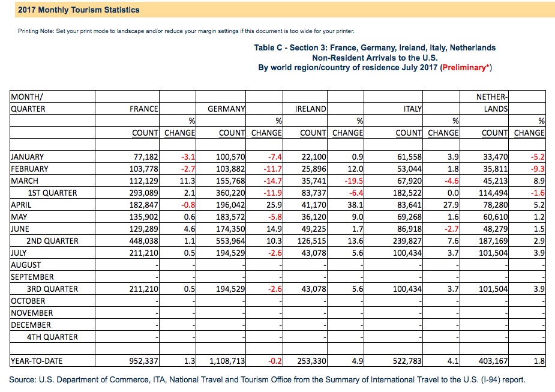This screenshot has height=392, width=555.
Task: Select France February count 103,778
Action: pyautogui.click(x=144, y=169)
